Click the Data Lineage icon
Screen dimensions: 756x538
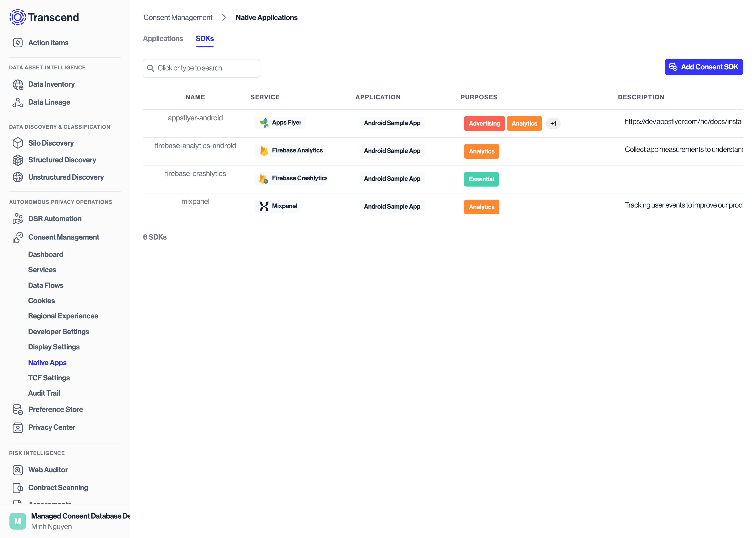point(18,102)
